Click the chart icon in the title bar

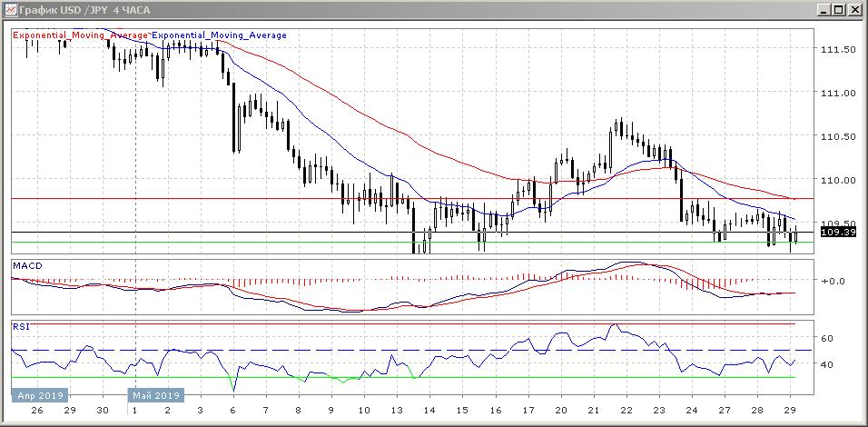(x=9, y=10)
